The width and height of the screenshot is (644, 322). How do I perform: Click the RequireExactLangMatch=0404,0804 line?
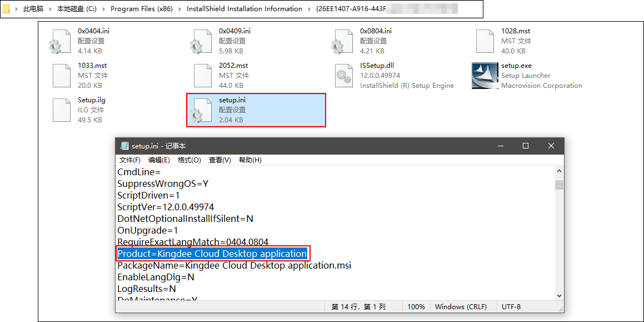193,242
